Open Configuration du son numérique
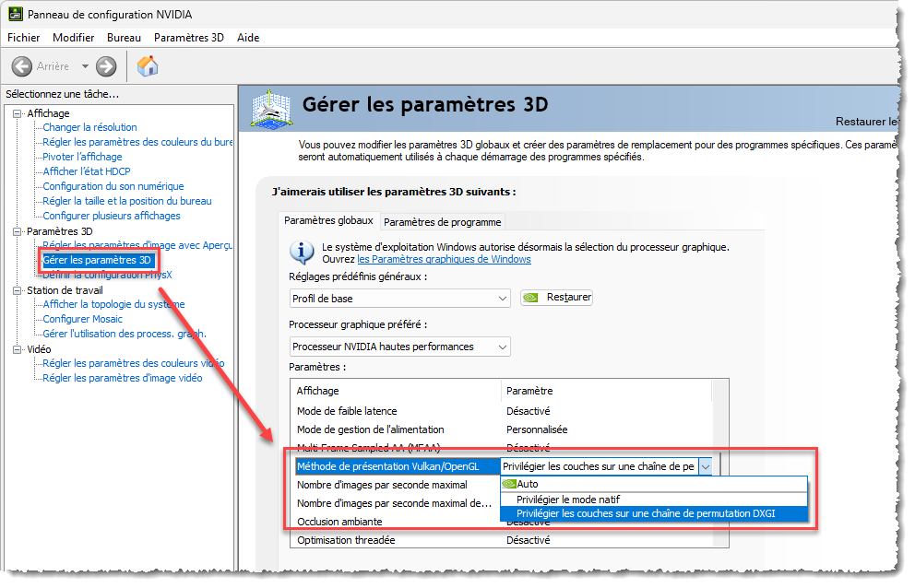 pyautogui.click(x=113, y=186)
